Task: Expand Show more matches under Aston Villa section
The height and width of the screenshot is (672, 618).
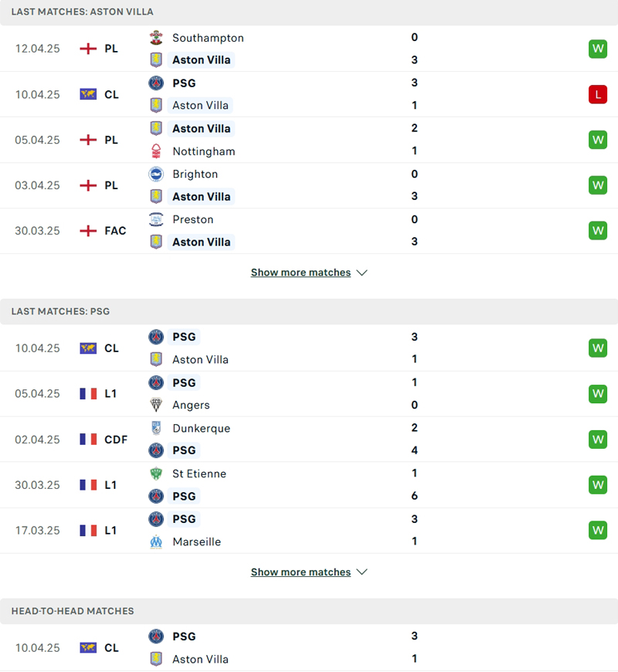Action: click(x=301, y=272)
